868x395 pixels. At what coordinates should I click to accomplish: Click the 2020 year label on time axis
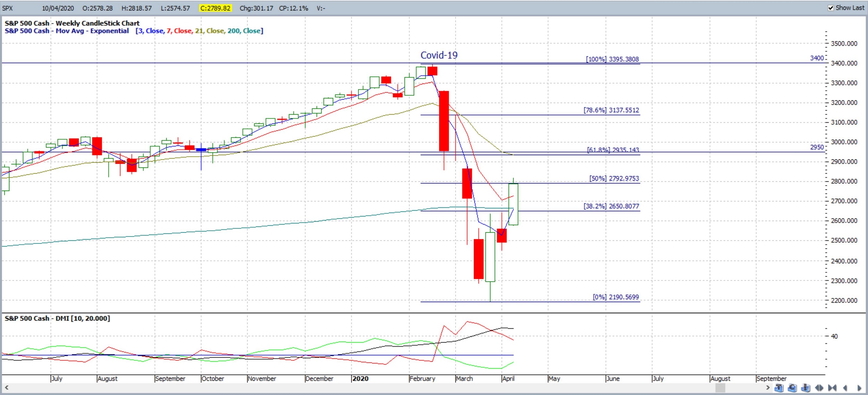[360, 378]
